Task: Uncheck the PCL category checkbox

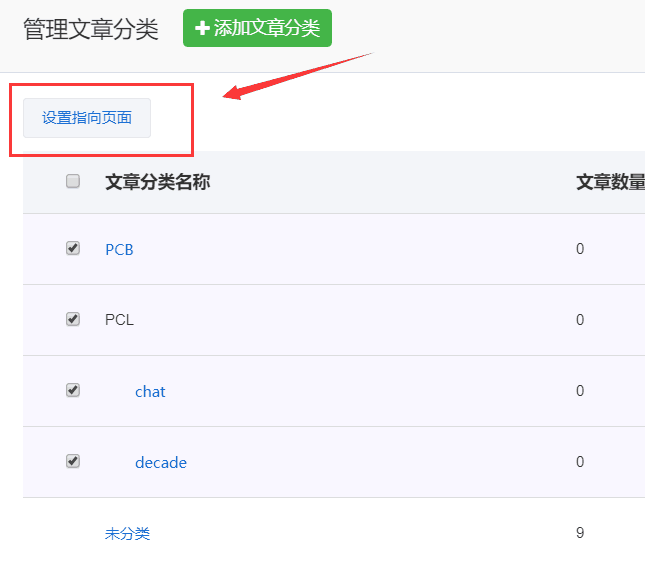Action: tap(73, 319)
